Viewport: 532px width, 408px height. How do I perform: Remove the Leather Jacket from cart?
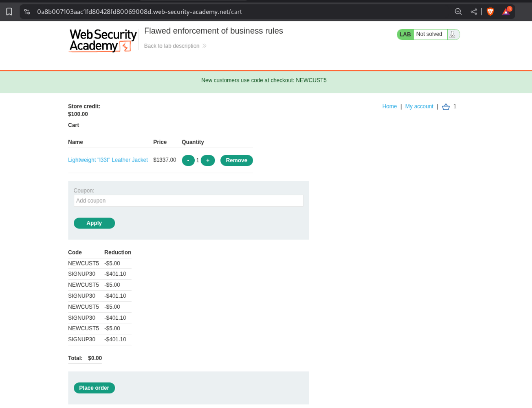click(x=236, y=160)
